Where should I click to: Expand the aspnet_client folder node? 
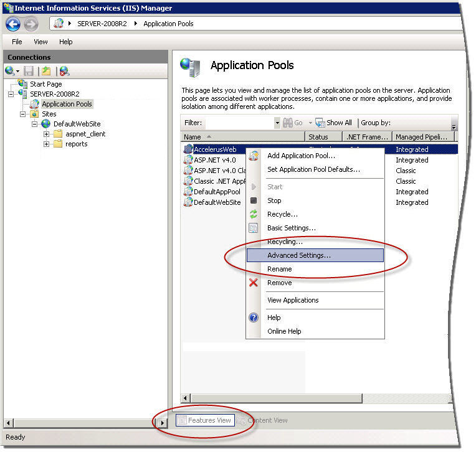click(x=46, y=134)
